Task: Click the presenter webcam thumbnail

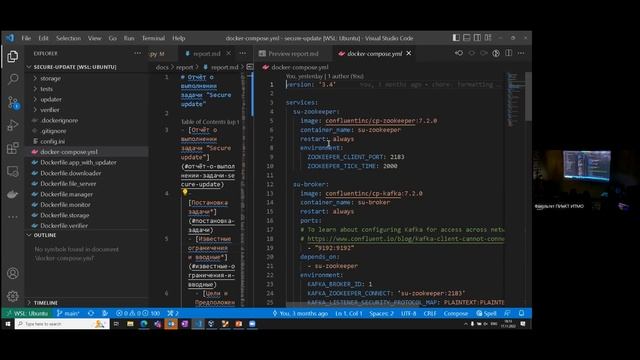Action: pos(585,180)
